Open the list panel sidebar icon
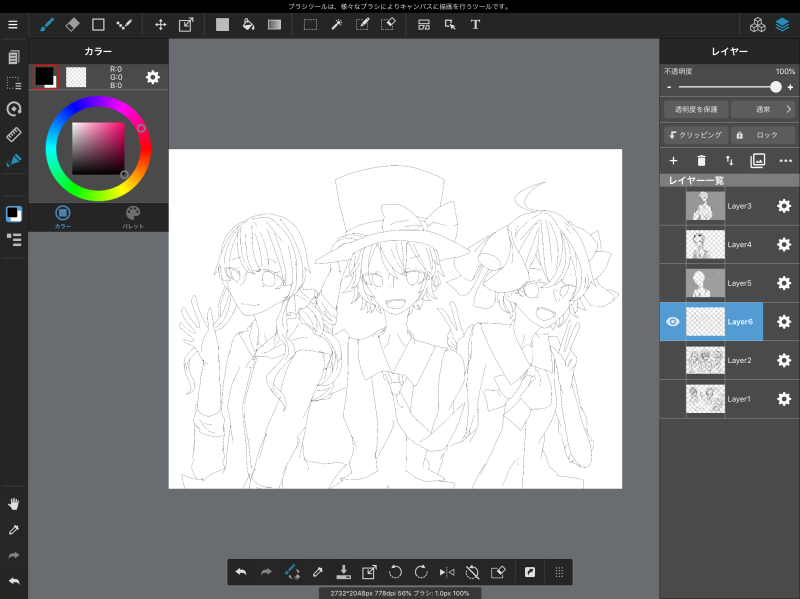 [14, 240]
